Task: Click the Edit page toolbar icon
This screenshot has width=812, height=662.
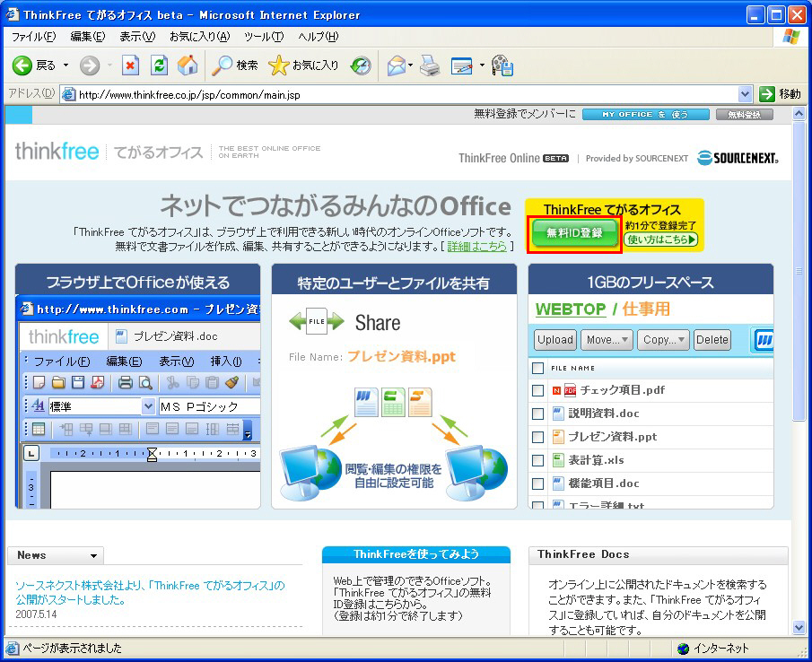Action: tap(462, 65)
